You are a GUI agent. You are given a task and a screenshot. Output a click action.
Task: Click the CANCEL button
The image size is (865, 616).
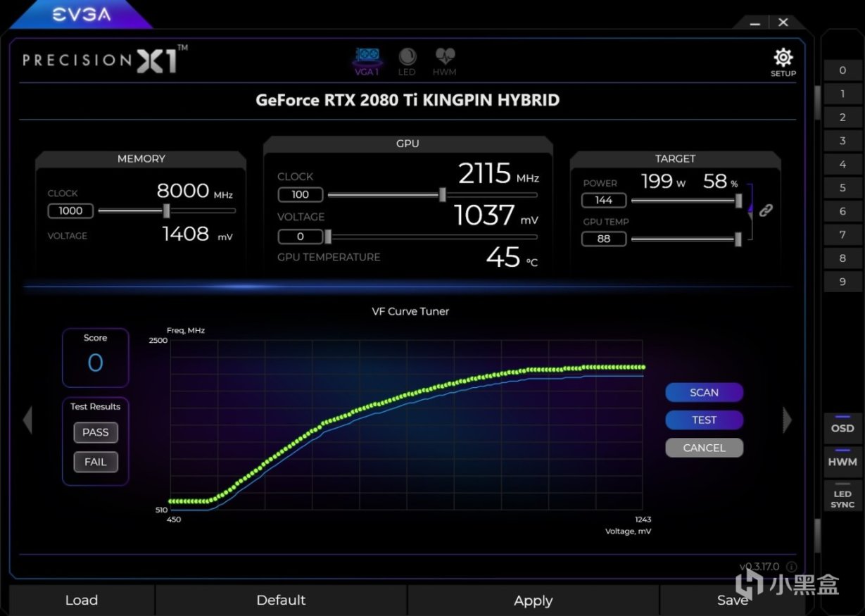pos(704,448)
